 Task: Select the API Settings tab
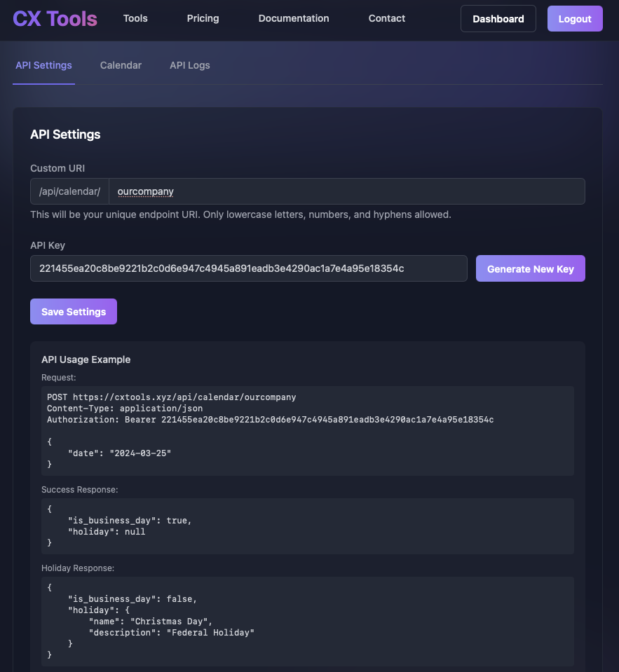pyautogui.click(x=43, y=65)
